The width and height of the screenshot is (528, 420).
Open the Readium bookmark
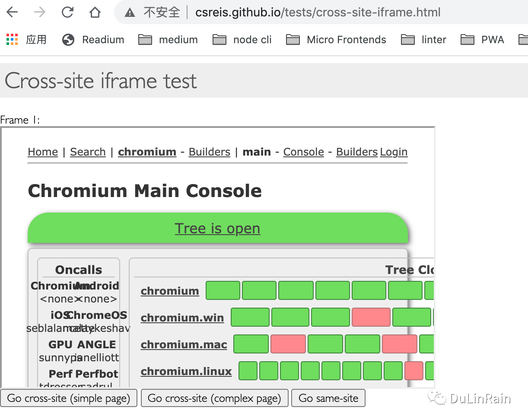pyautogui.click(x=93, y=40)
